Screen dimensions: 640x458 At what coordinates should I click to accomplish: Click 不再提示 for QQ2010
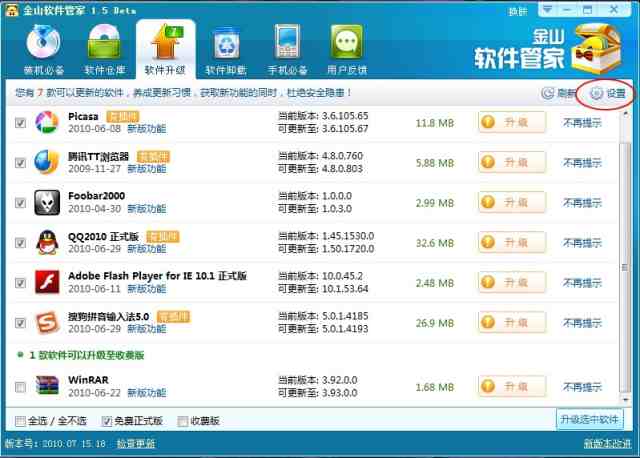pyautogui.click(x=582, y=242)
